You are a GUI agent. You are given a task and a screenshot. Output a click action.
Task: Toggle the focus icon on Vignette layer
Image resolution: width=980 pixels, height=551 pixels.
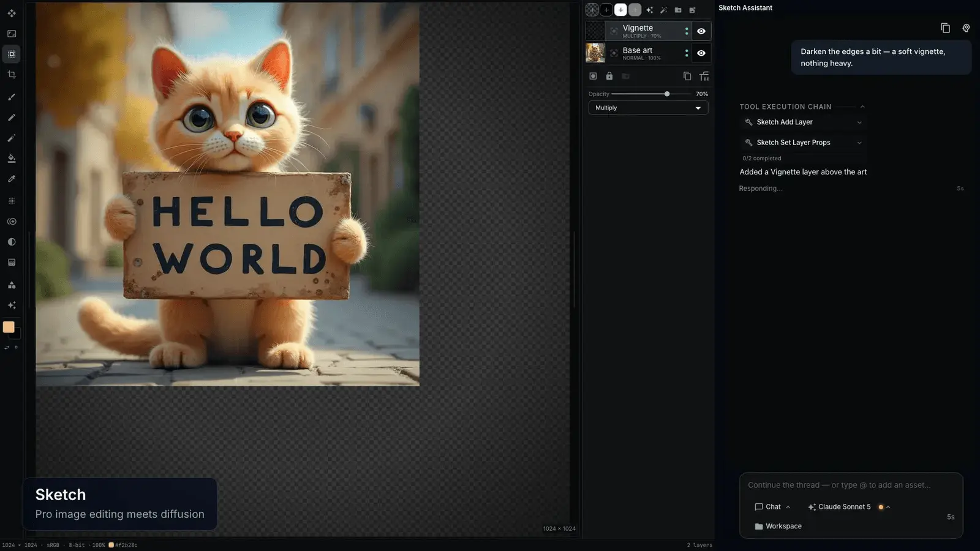click(x=614, y=31)
